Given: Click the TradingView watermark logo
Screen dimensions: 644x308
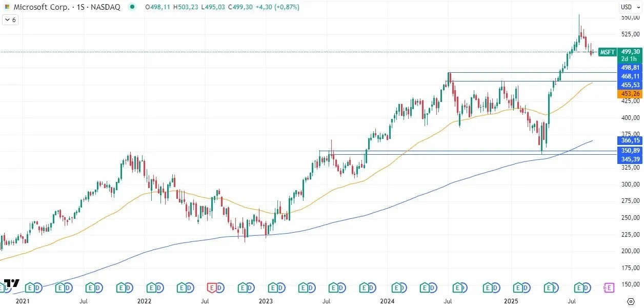Looking at the screenshot, I should (x=11, y=282).
